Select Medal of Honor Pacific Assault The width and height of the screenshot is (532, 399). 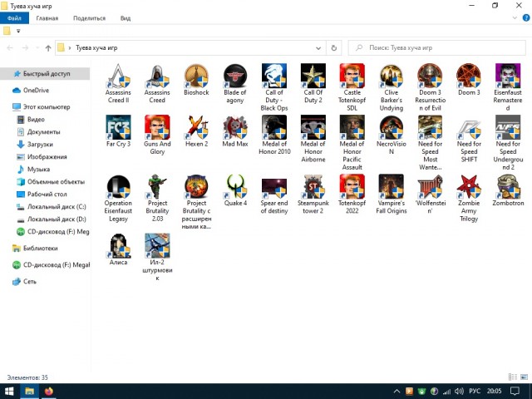(x=352, y=143)
